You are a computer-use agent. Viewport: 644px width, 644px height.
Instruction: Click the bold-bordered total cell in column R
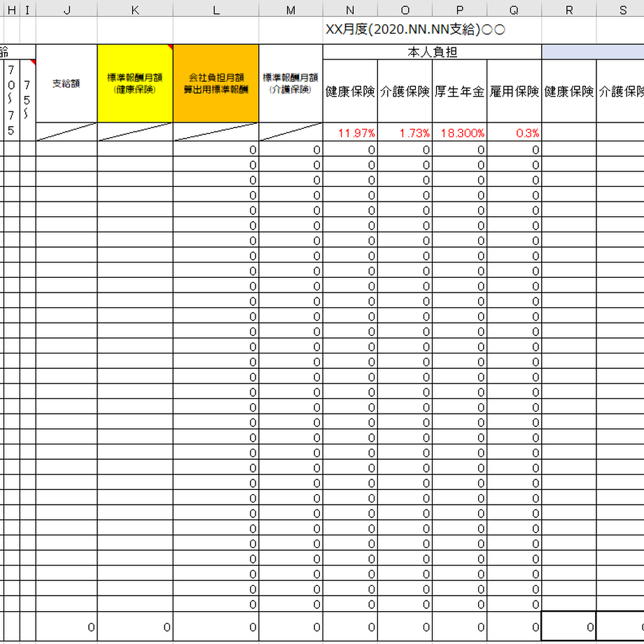pos(569,626)
